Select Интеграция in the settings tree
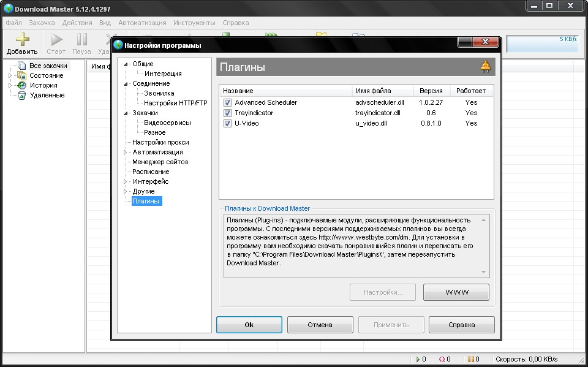Image resolution: width=588 pixels, height=367 pixels. [x=163, y=74]
